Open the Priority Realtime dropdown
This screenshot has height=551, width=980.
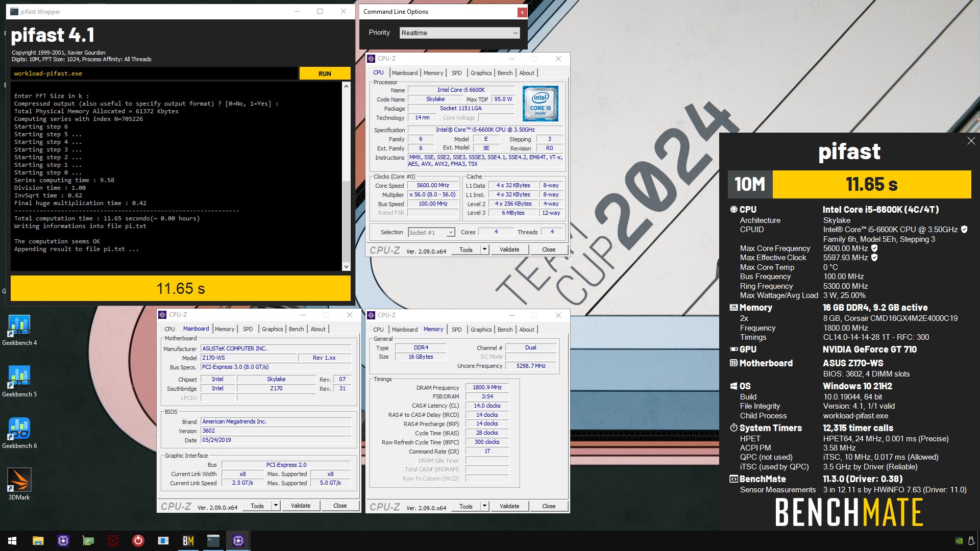pos(460,33)
